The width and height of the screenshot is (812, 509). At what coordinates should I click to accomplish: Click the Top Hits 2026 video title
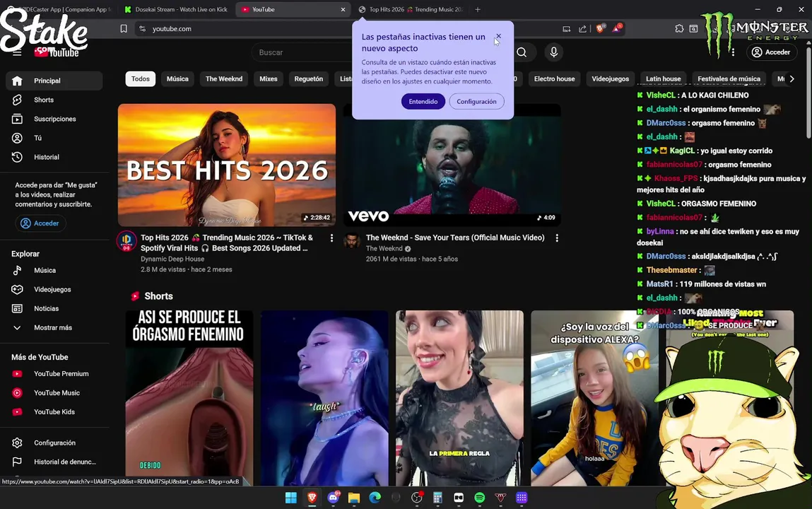pyautogui.click(x=227, y=243)
